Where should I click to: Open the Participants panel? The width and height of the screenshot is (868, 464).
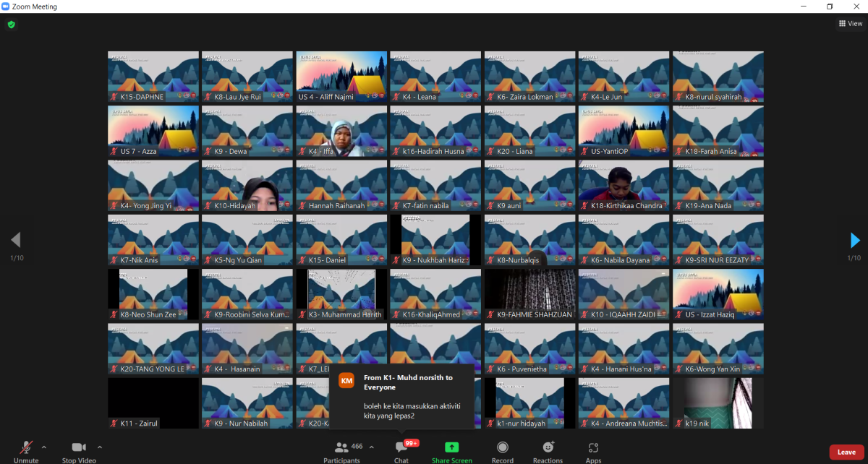[x=342, y=451]
